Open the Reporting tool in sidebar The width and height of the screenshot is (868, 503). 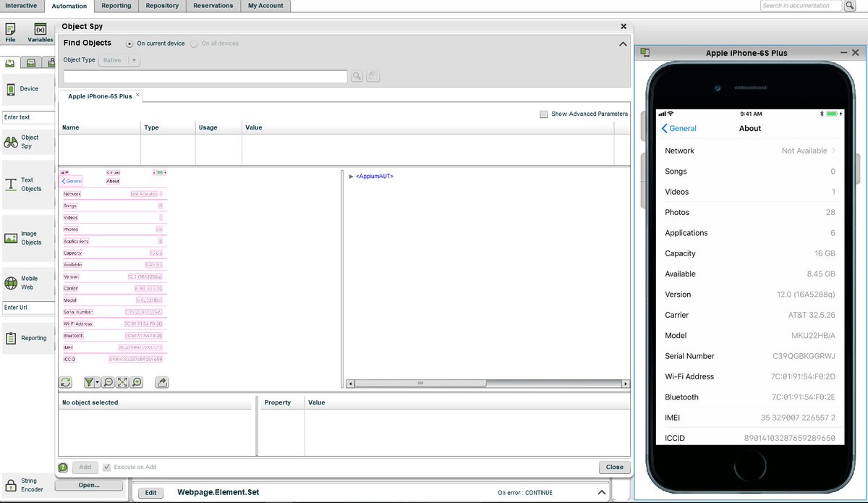click(28, 338)
